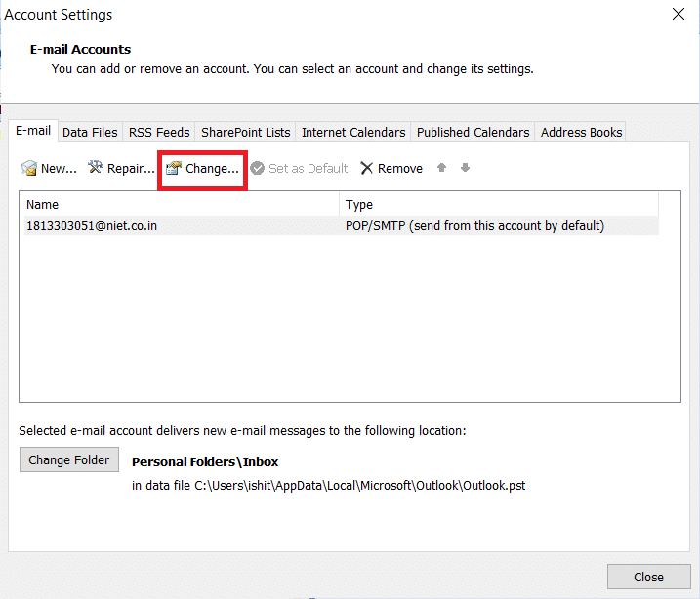Click the Name column header
The height and width of the screenshot is (599, 700).
pyautogui.click(x=183, y=204)
